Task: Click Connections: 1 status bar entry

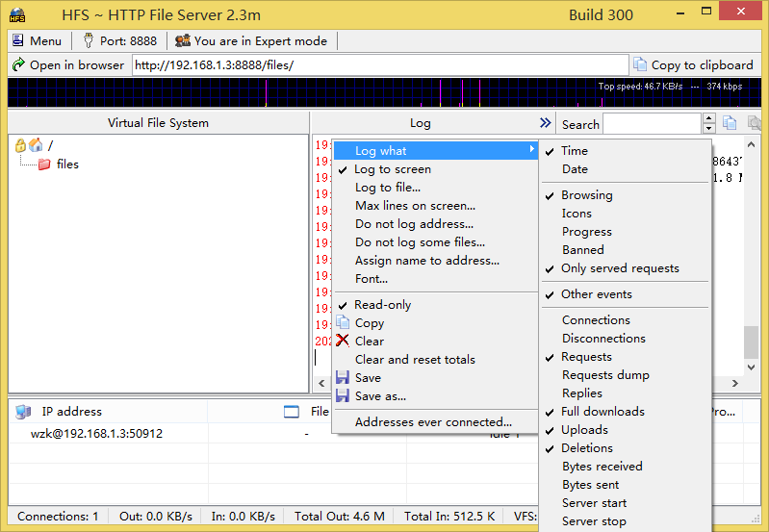Action: tap(58, 517)
